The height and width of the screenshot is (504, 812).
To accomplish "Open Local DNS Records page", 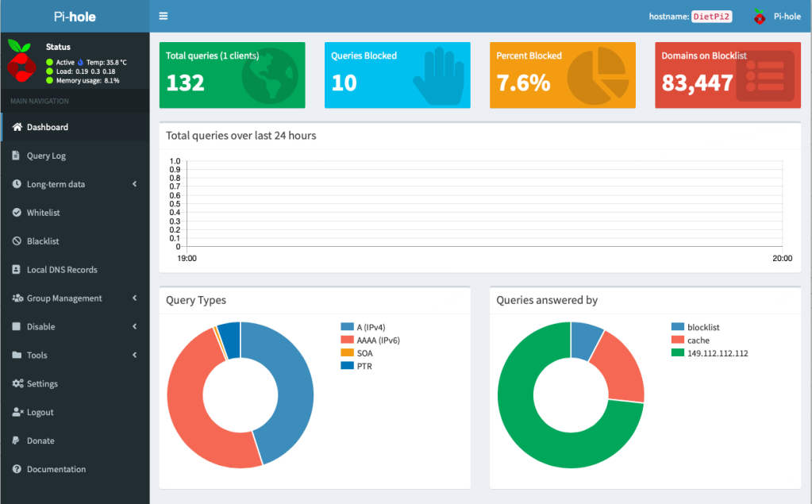I will (62, 270).
